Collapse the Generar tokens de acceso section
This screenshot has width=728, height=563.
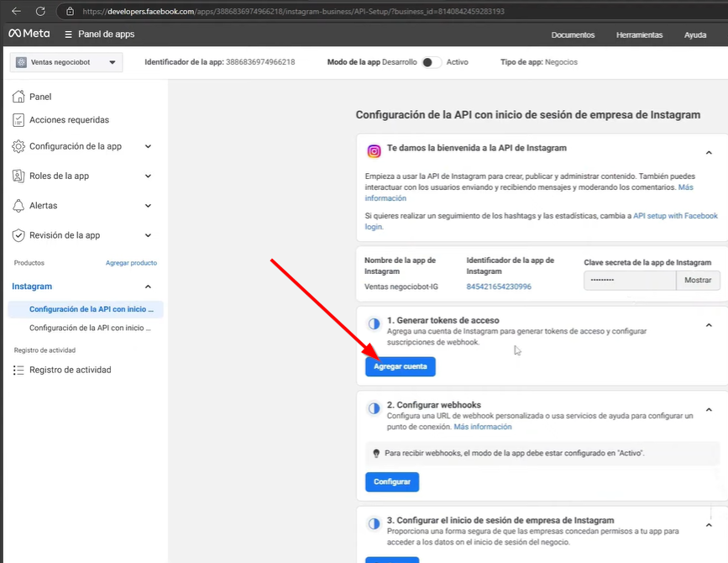pyautogui.click(x=709, y=325)
